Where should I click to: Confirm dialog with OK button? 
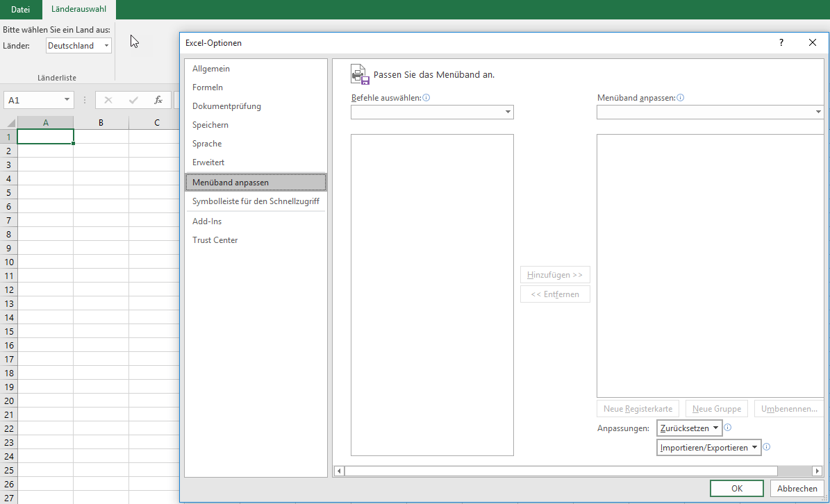pos(737,489)
